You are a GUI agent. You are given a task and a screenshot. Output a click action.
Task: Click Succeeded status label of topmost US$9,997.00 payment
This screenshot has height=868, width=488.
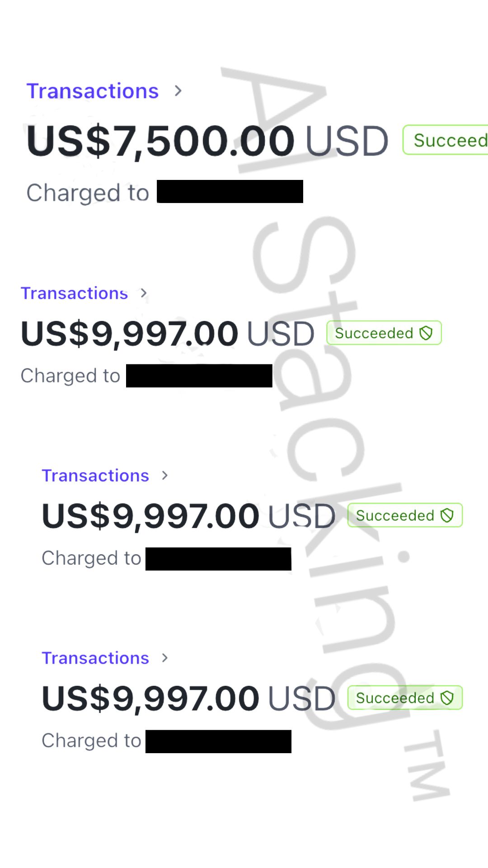coord(374,333)
